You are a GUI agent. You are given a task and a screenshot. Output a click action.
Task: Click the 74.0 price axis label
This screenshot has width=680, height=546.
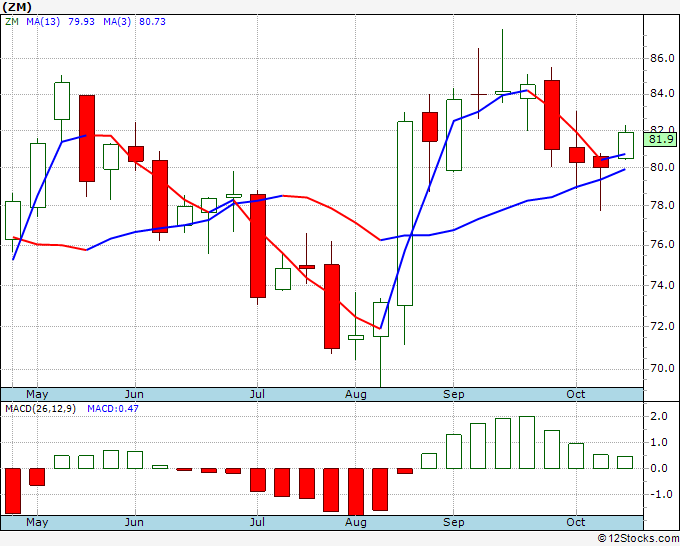pos(661,285)
